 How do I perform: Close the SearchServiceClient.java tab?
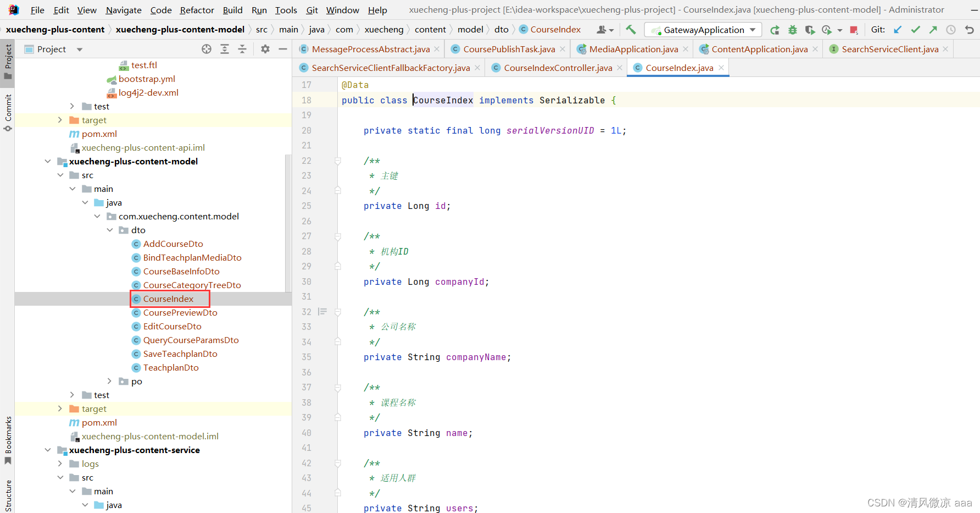[x=945, y=49]
